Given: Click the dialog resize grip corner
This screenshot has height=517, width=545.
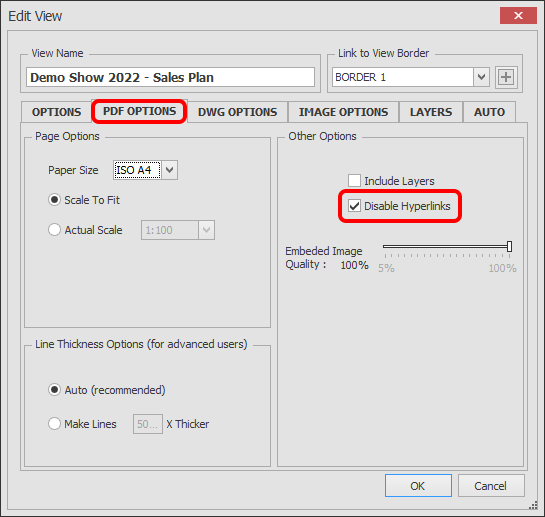Looking at the screenshot, I should click(533, 506).
